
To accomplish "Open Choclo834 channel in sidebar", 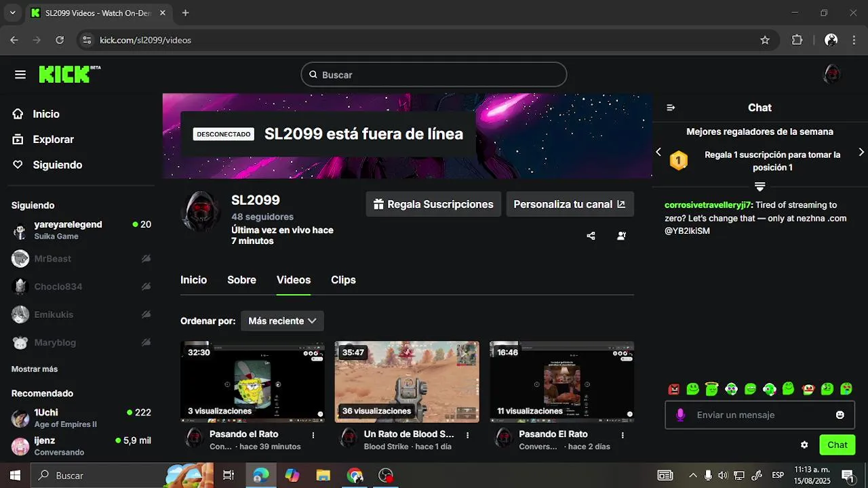I will point(81,287).
